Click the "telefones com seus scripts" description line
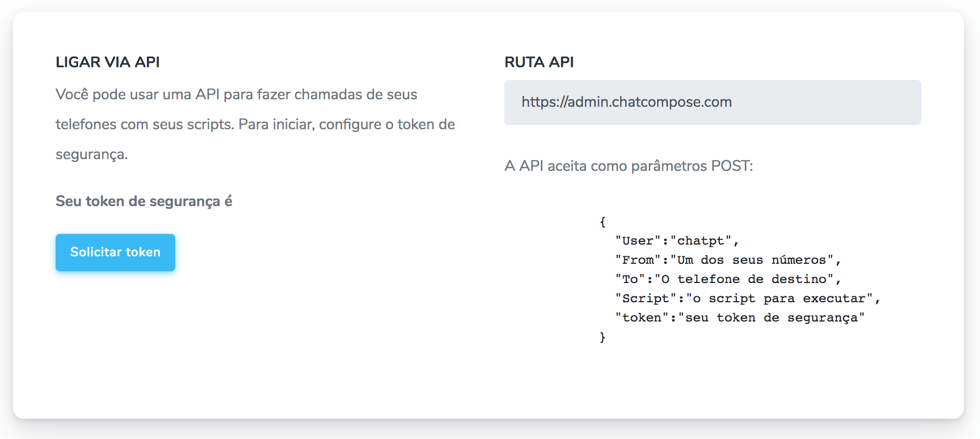980x439 pixels. tap(255, 124)
